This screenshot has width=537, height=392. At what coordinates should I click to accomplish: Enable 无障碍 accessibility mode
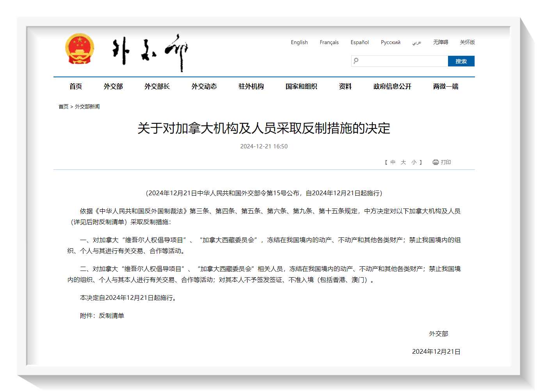(x=440, y=43)
